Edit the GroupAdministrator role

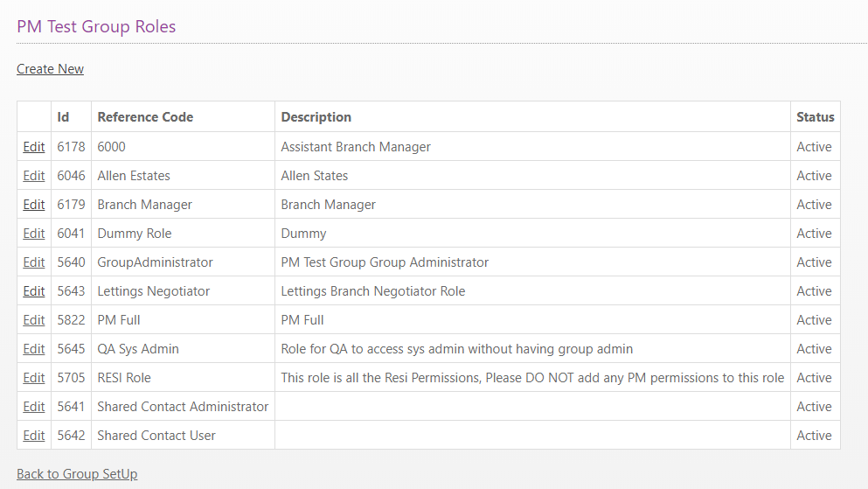click(34, 262)
